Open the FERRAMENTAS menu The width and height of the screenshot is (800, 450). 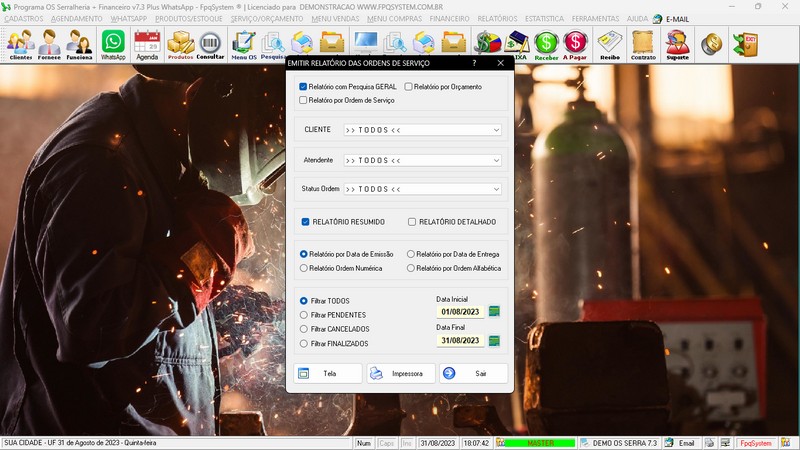595,19
